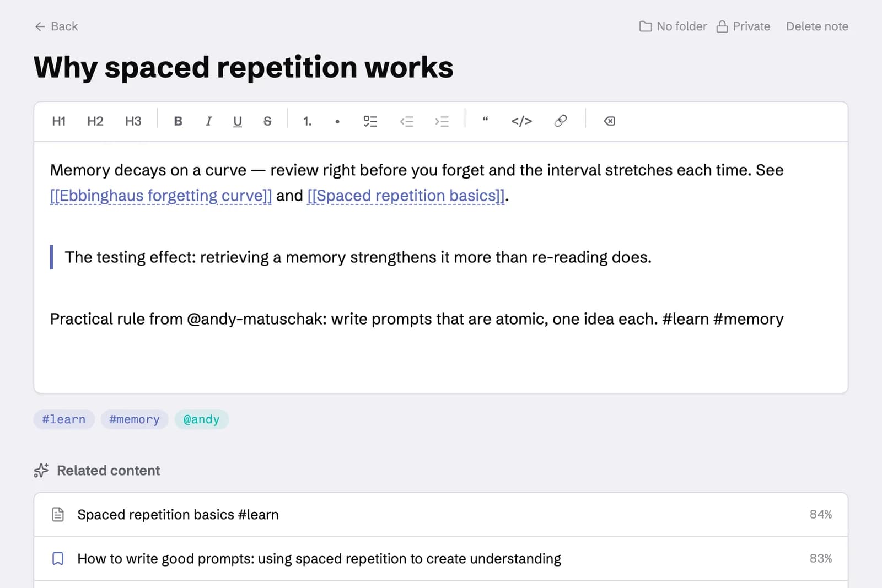Screen dimensions: 882x588
Task: Open the Ebbinghaus forgetting curve wiki link
Action: pos(161,196)
